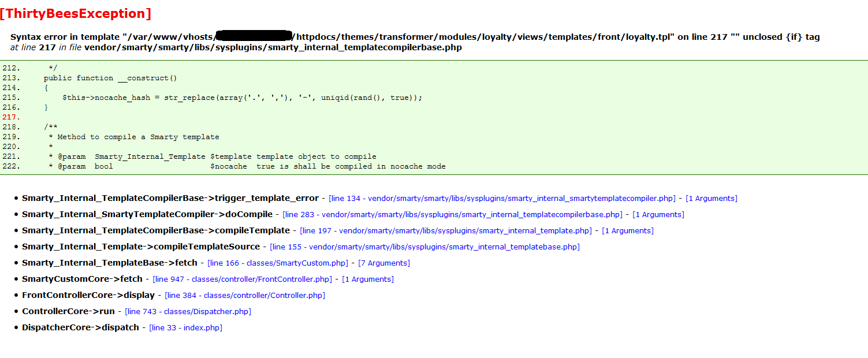Viewport: 868px width, 358px height.
Task: Click the bold smarty_internal_templatecompilerbase.php file path
Action: click(273, 48)
